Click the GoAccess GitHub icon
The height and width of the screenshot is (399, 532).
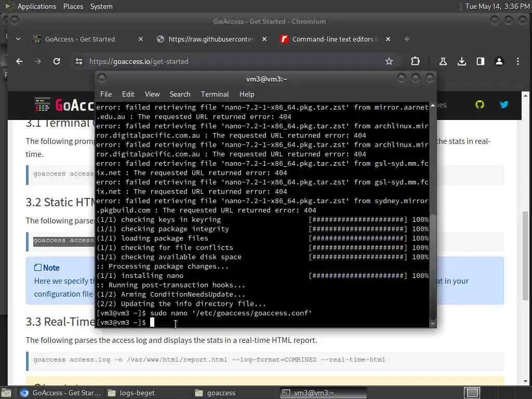(x=480, y=104)
